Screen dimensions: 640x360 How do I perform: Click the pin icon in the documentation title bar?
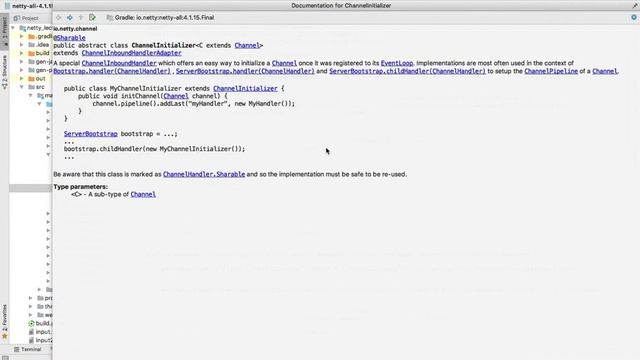635,5
